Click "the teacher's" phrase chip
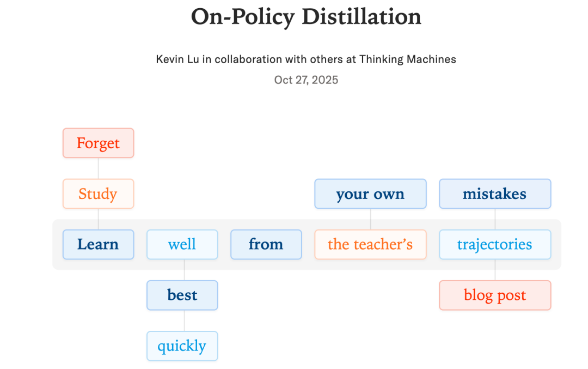 [x=370, y=245]
